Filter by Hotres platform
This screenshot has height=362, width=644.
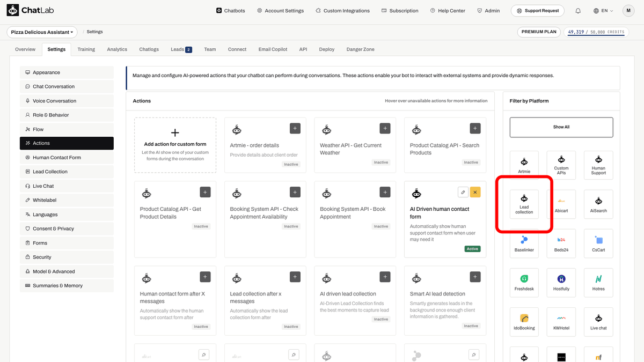[598, 282]
